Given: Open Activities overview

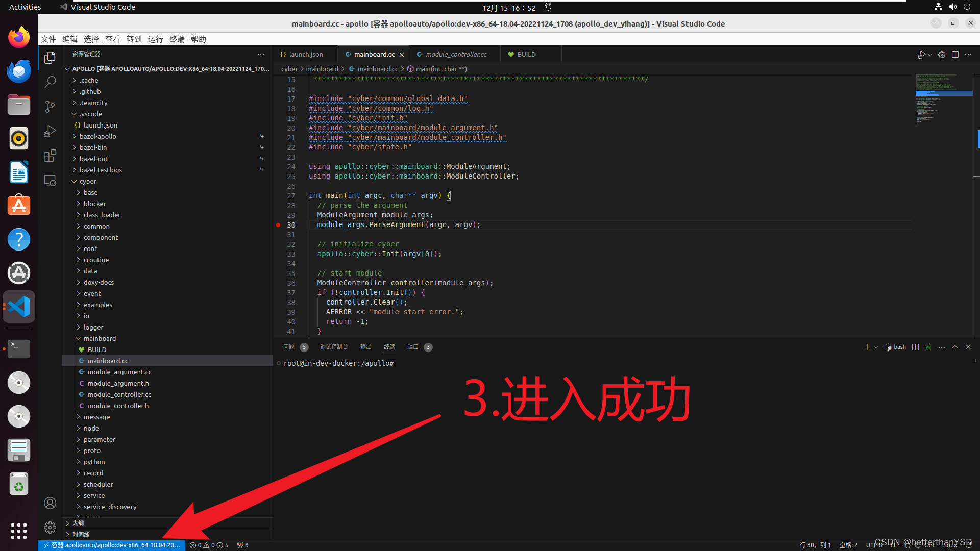Looking at the screenshot, I should [x=25, y=7].
